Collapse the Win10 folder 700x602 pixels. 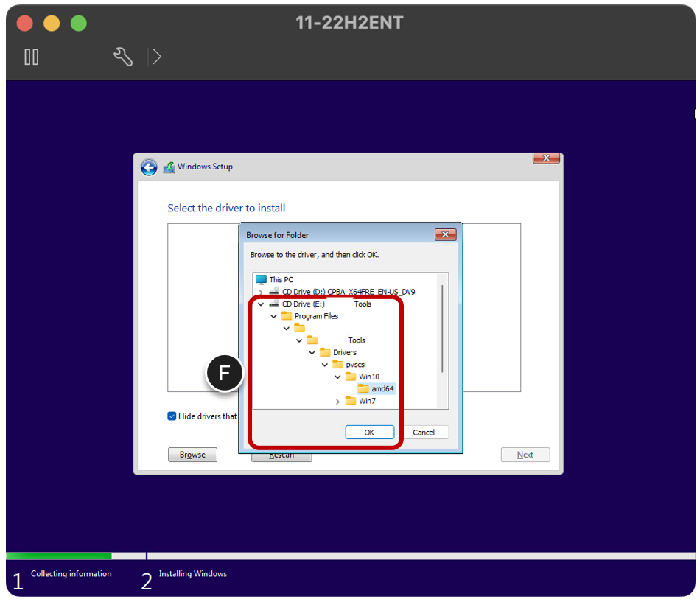click(x=336, y=376)
